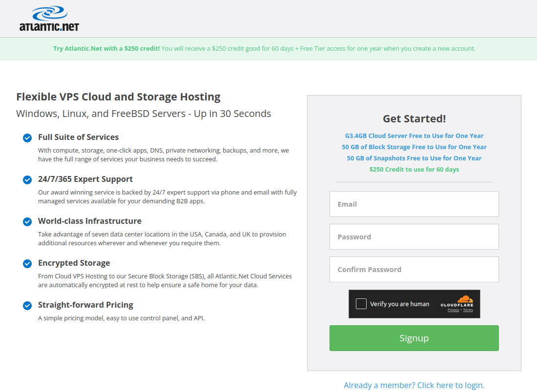The height and width of the screenshot is (392, 537).
Task: Click Straight-forward Pricing heading
Action: click(x=85, y=305)
